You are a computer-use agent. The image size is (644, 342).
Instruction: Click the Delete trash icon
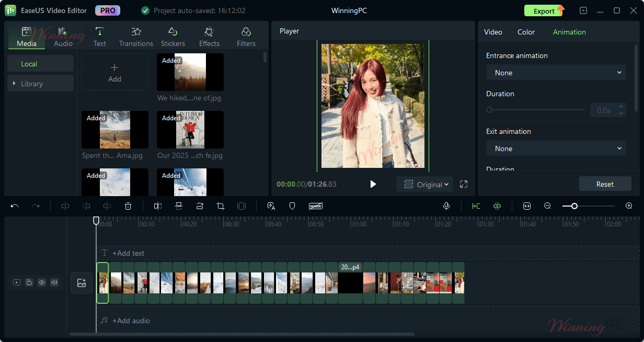coord(128,206)
